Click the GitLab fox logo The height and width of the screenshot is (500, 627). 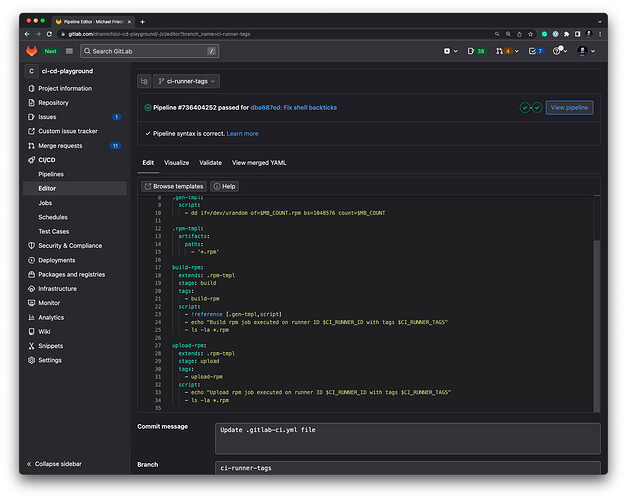31,50
